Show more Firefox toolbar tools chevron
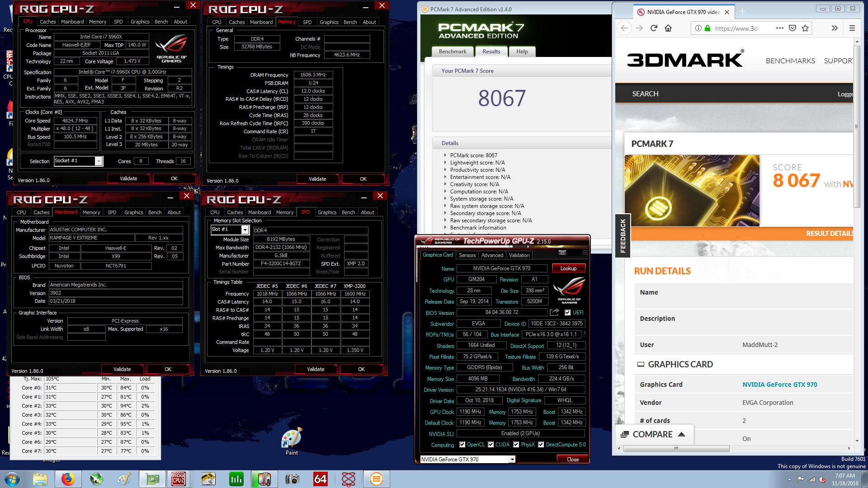Viewport: 868px width, 488px height. 835,28
